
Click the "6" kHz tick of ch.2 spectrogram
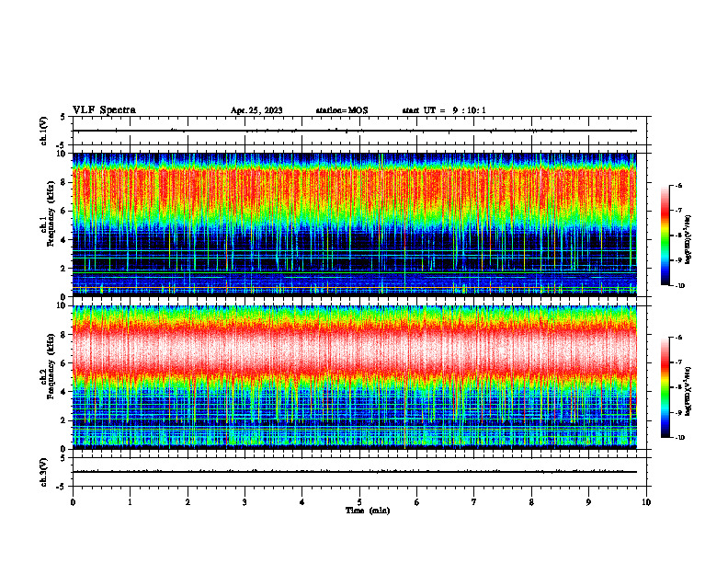tap(64, 363)
